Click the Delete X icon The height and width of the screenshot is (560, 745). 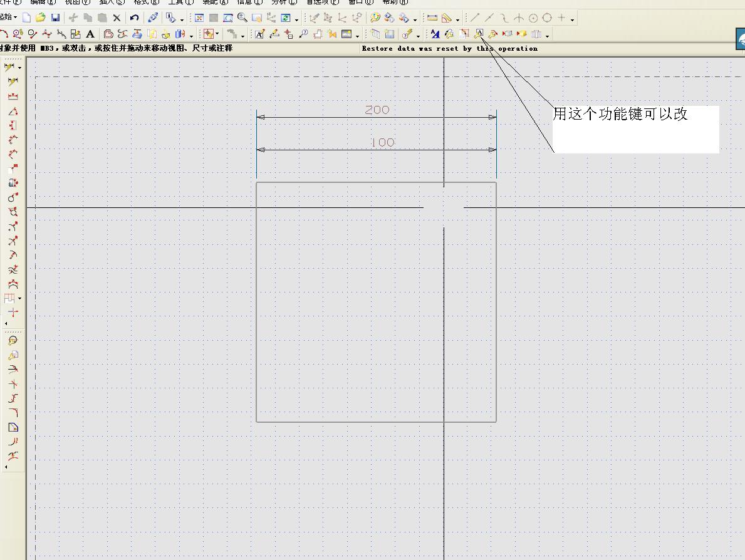pyautogui.click(x=117, y=18)
